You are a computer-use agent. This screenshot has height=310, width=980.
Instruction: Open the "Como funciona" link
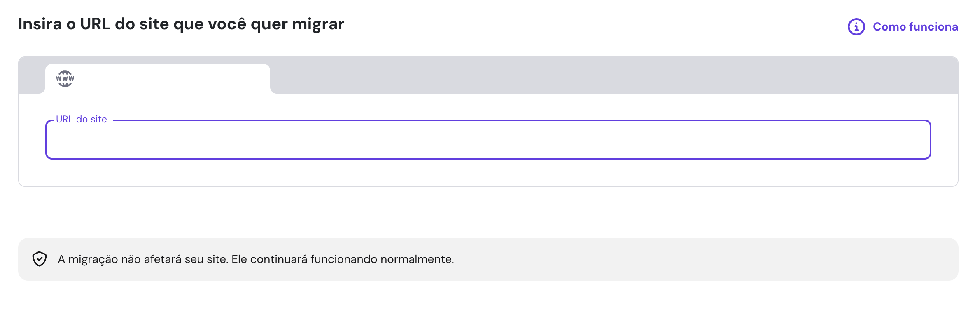click(915, 27)
